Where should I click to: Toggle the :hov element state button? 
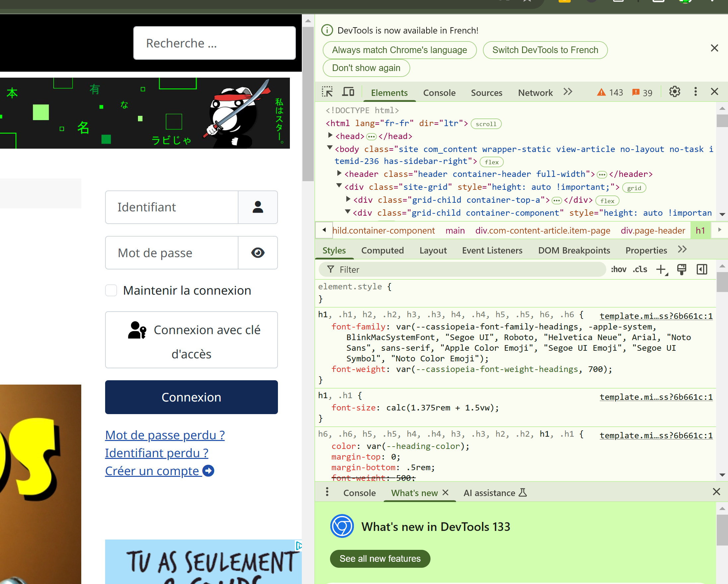point(618,269)
